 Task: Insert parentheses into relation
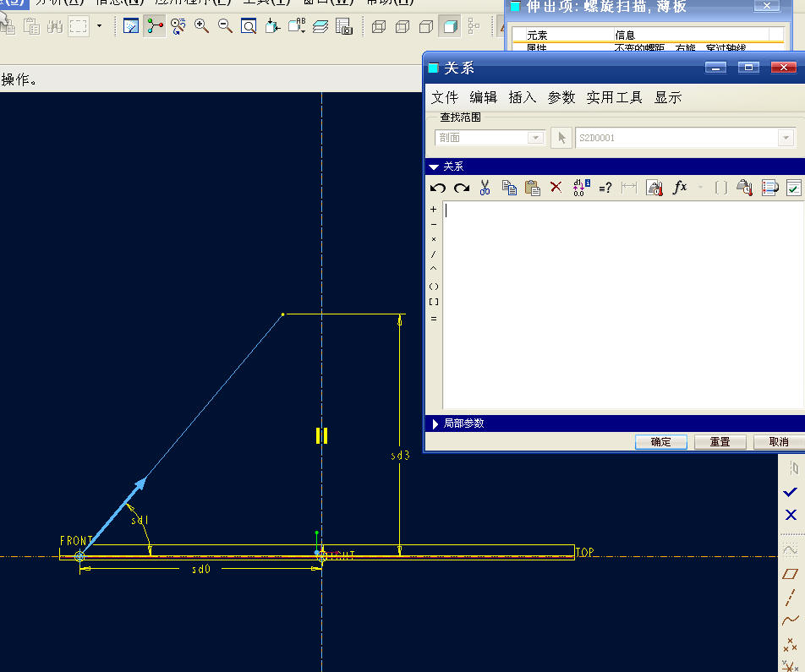[x=434, y=287]
